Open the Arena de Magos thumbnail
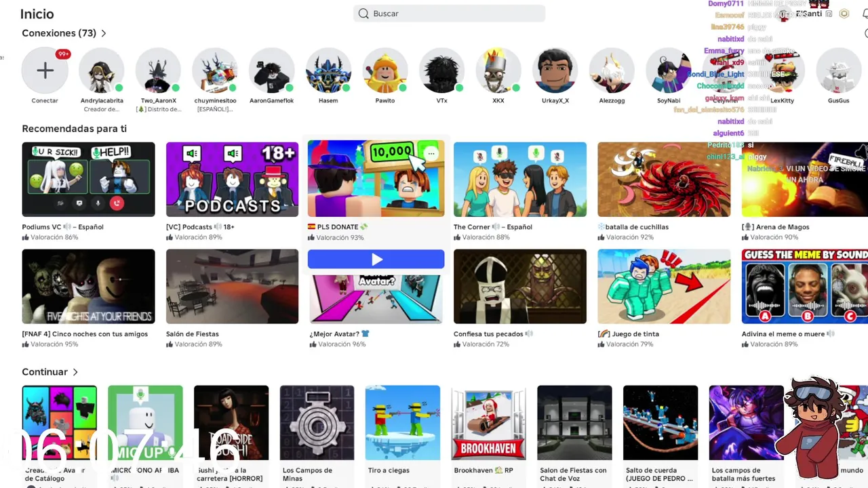Viewport: 868px width, 488px height. click(805, 179)
